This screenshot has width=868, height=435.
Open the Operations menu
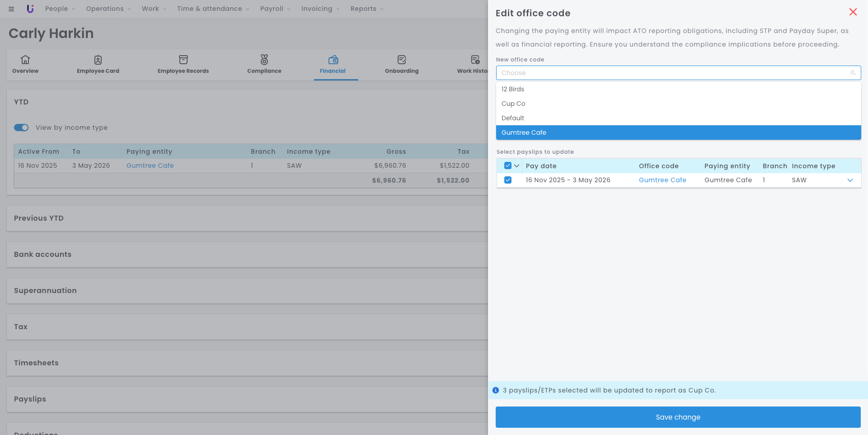click(x=108, y=9)
